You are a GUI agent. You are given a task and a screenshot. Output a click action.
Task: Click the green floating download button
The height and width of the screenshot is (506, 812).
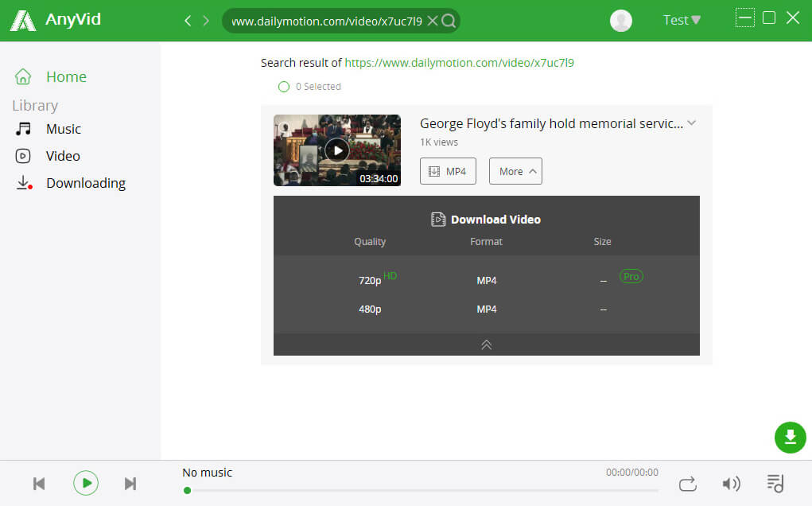coord(791,438)
